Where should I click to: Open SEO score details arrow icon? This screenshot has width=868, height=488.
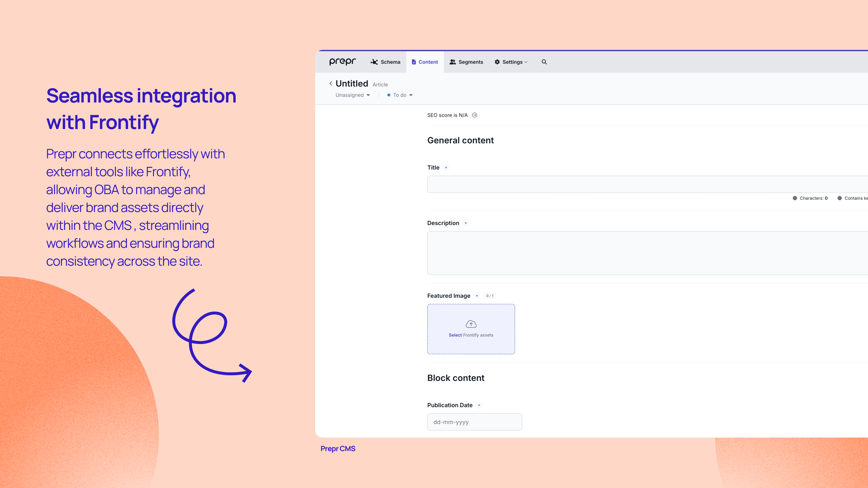474,115
